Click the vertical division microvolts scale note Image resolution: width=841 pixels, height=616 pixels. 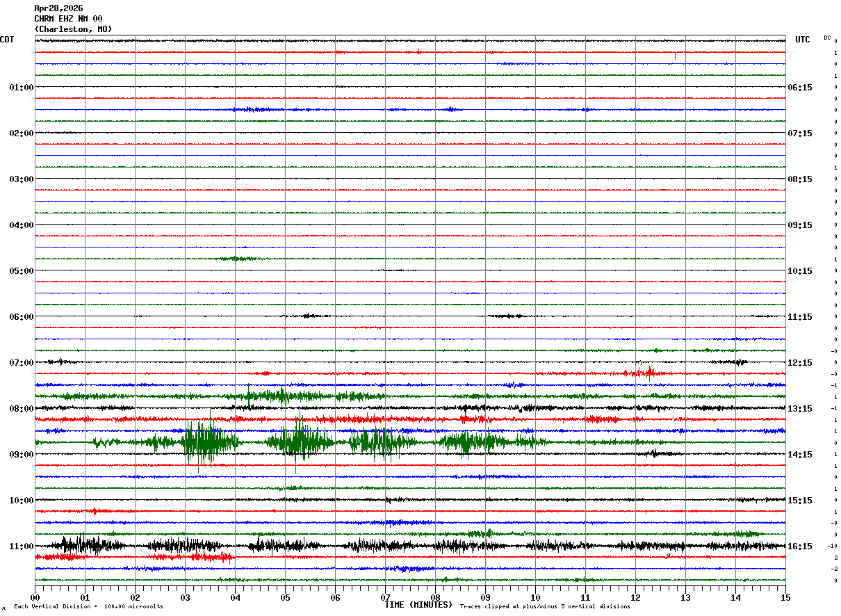point(89,607)
